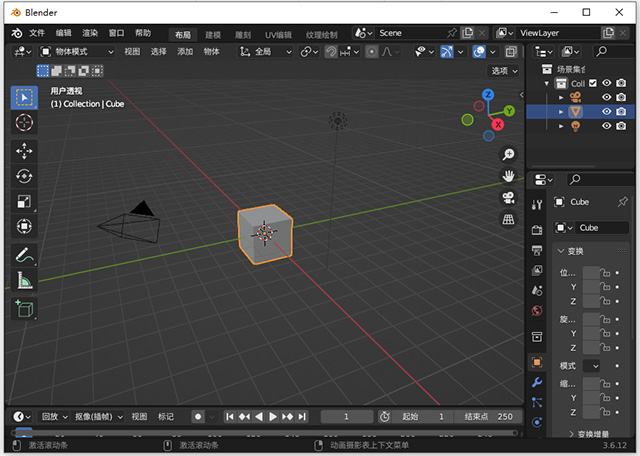Expand the 选项 options dropdown
This screenshot has width=640, height=456.
(x=504, y=71)
